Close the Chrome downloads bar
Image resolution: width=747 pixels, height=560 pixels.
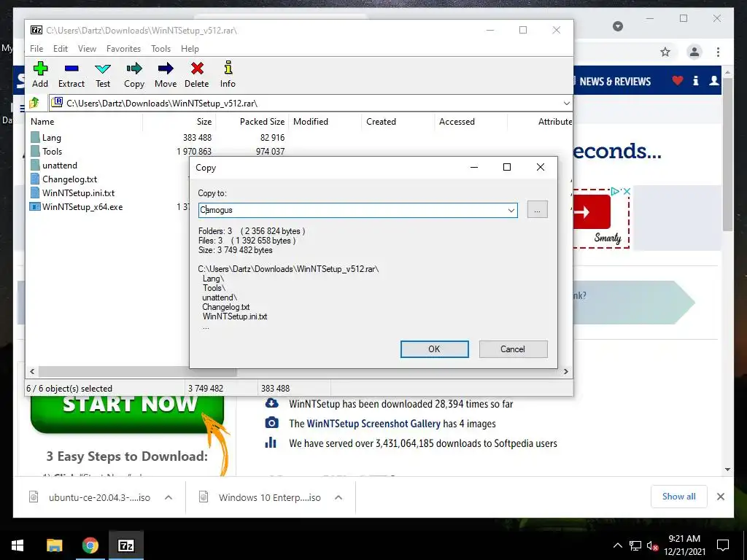click(x=720, y=497)
